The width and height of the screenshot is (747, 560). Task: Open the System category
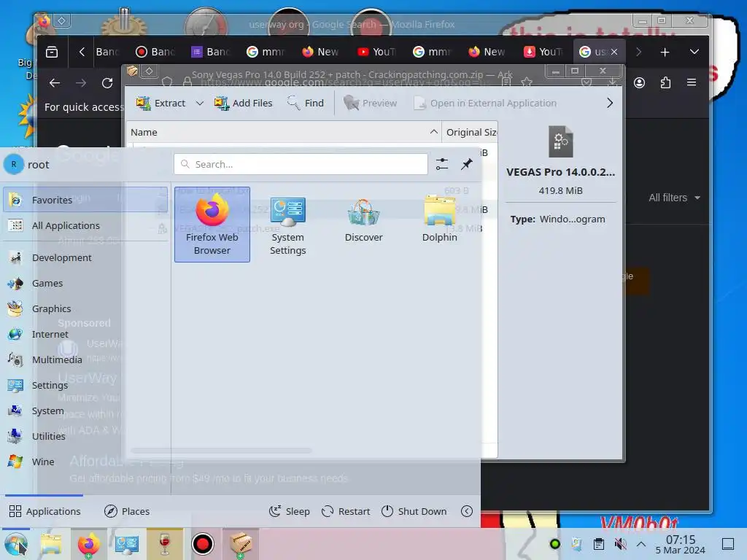tap(86, 411)
